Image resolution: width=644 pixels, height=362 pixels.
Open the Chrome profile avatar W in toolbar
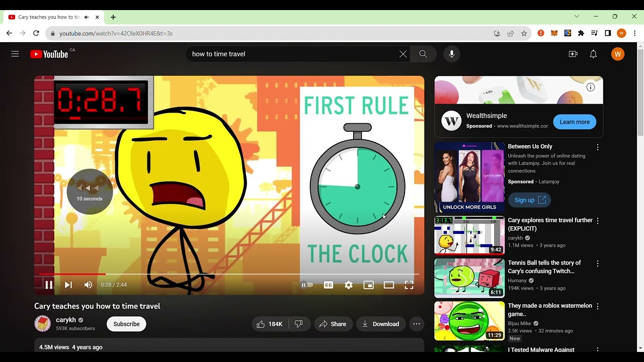pos(621,33)
